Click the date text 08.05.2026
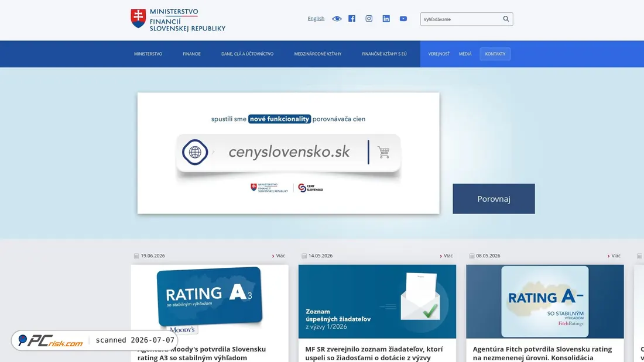This screenshot has height=362, width=644. pos(488,256)
